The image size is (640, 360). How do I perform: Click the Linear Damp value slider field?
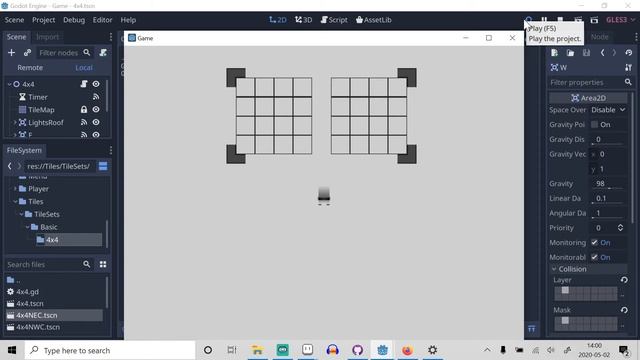(x=608, y=198)
